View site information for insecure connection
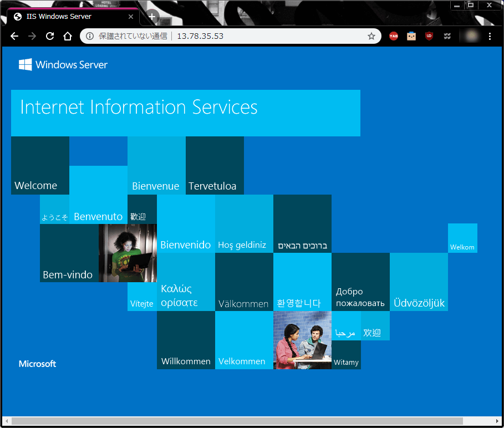Image resolution: width=504 pixels, height=428 pixels. (90, 36)
